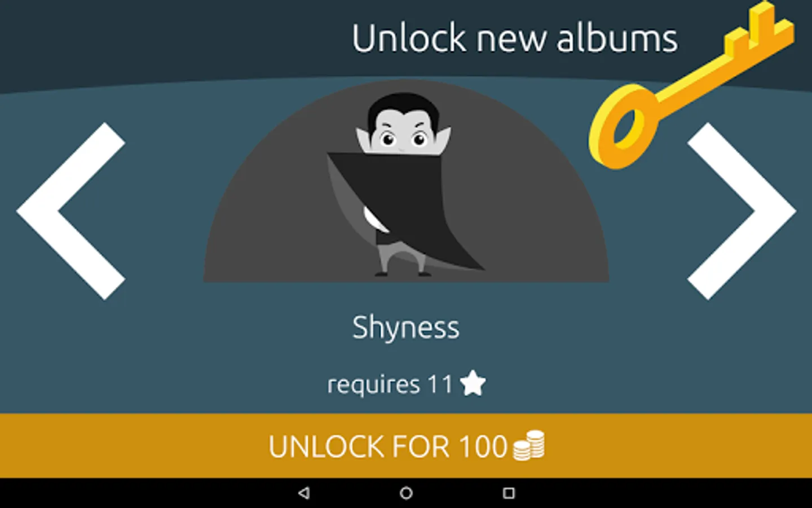Tap the white star next to requires 11
Screen dimensions: 812x508
pos(473,383)
